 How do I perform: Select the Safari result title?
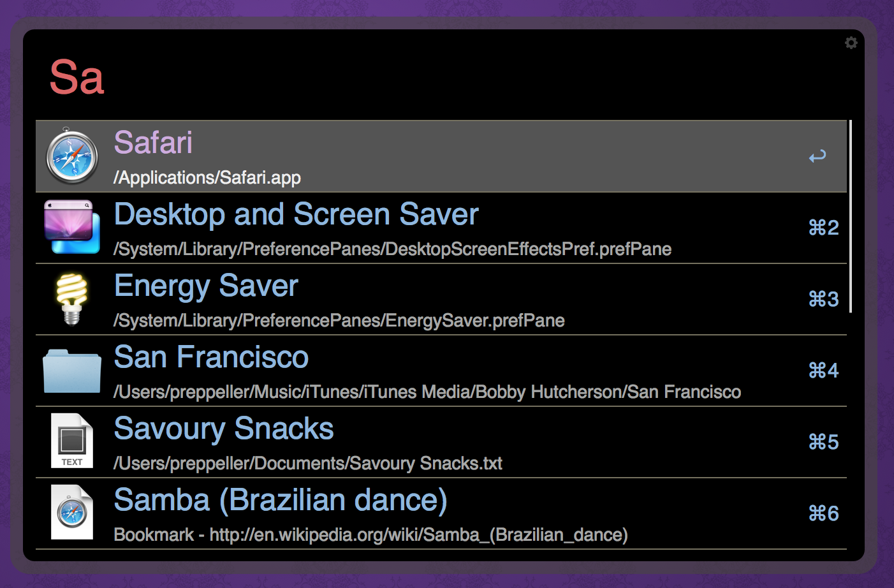click(x=153, y=142)
